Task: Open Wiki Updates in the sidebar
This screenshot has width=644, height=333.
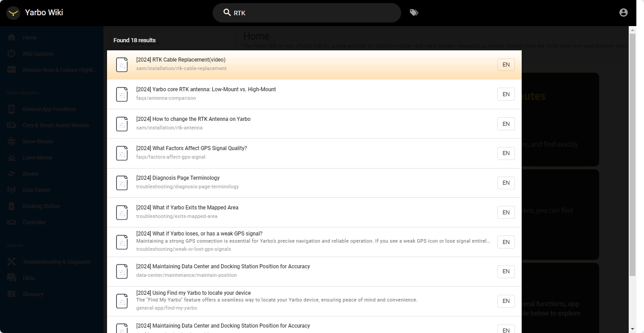Action: click(x=52, y=53)
